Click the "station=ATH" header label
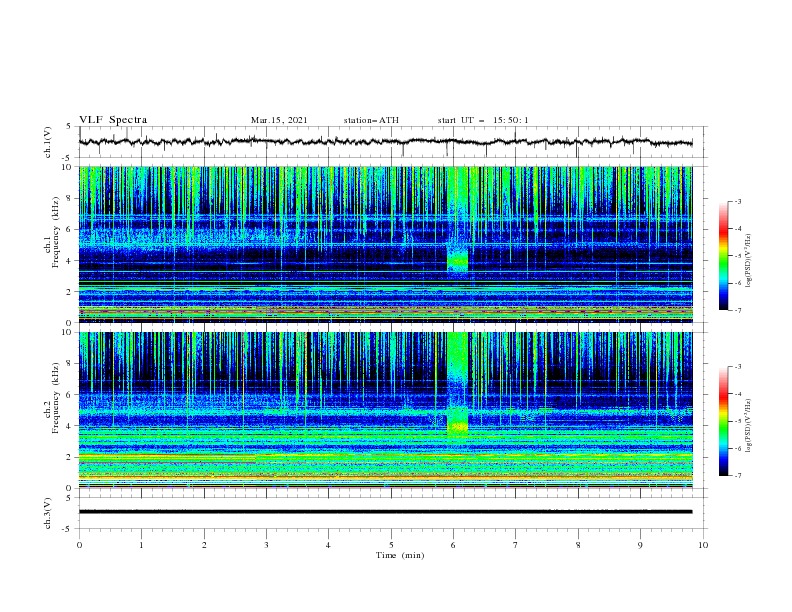The height and width of the screenshot is (612, 792). coord(371,120)
